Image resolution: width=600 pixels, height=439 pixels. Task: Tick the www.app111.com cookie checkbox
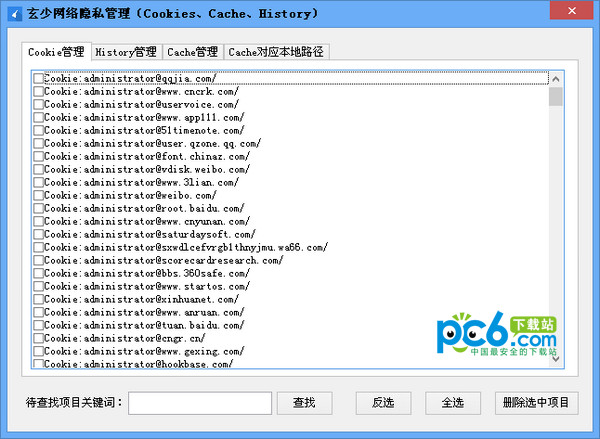[38, 117]
